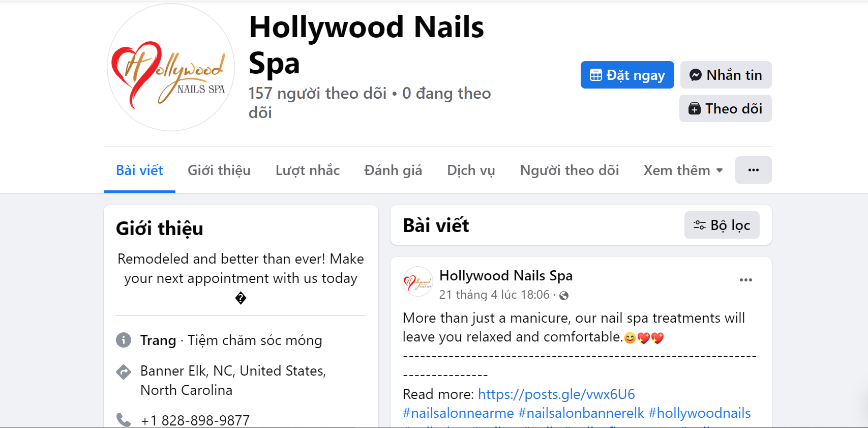Open Messenger with Nhắn tin button
Screen dimensions: 868x428
coord(726,75)
